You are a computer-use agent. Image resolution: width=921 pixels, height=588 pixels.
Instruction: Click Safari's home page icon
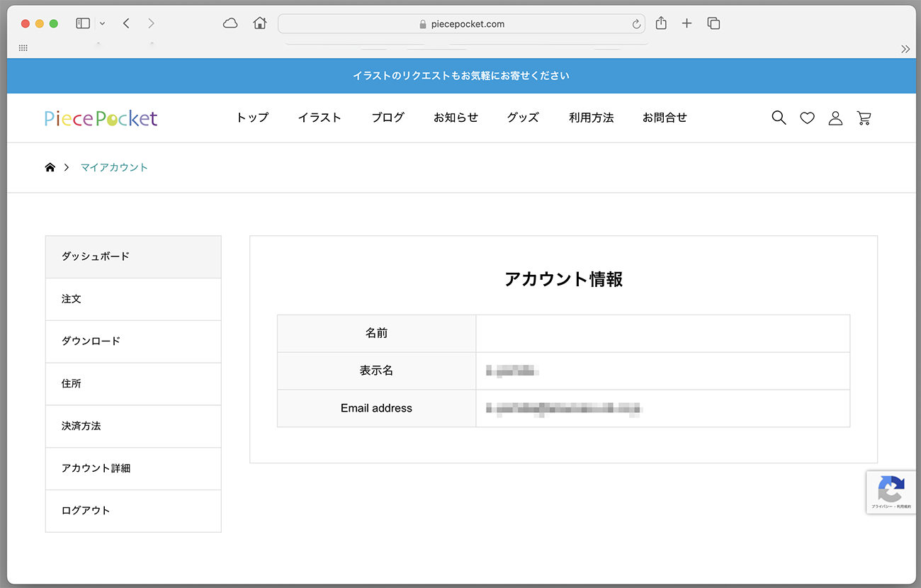[260, 23]
